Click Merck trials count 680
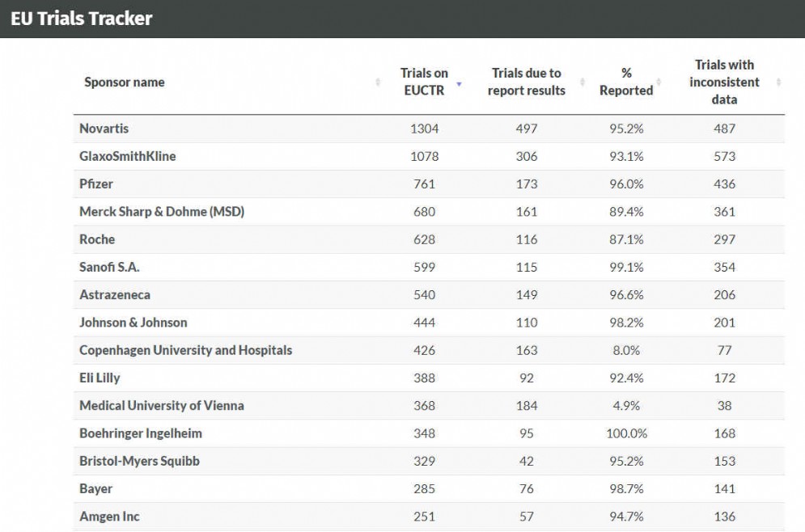 tap(424, 211)
